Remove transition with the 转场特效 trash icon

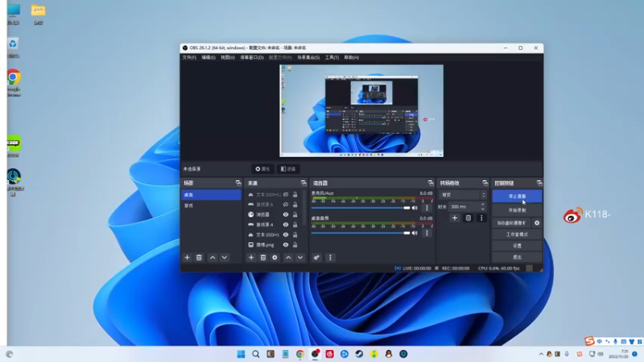[468, 218]
